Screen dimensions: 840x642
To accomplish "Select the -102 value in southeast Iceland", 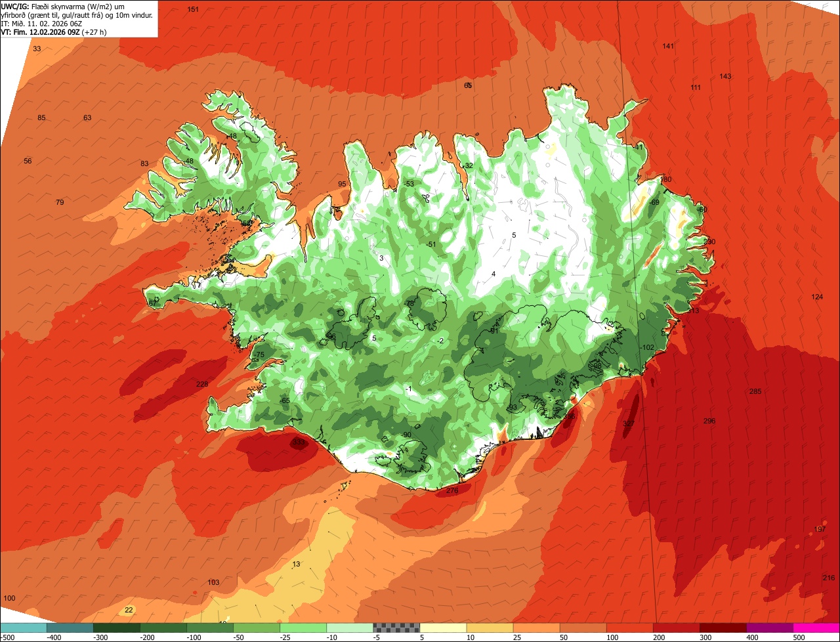I will point(647,347).
